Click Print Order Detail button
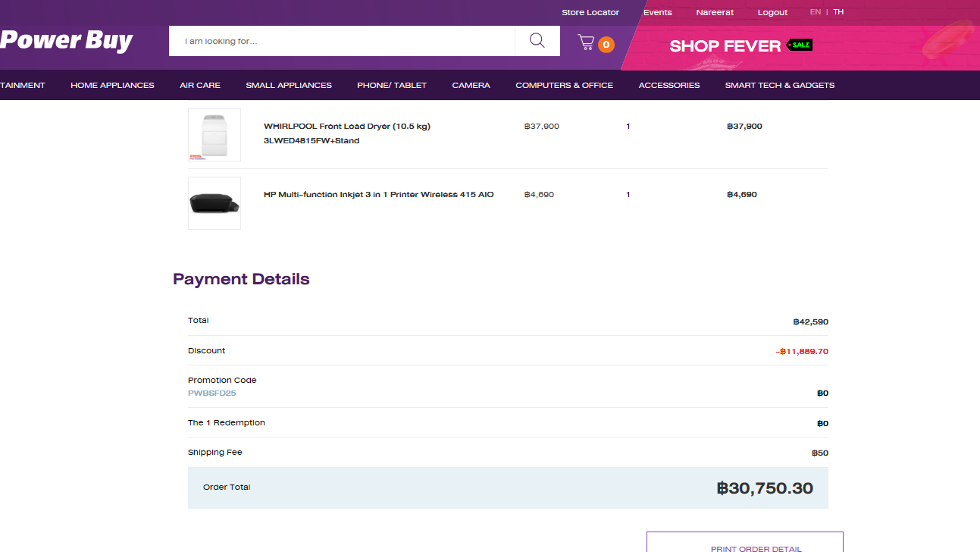This screenshot has width=980, height=552. (x=745, y=542)
